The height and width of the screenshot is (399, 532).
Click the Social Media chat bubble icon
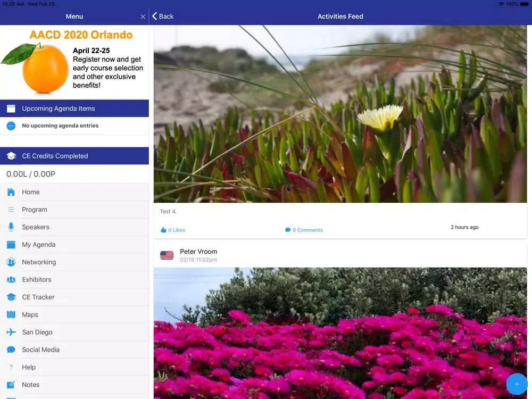11,350
